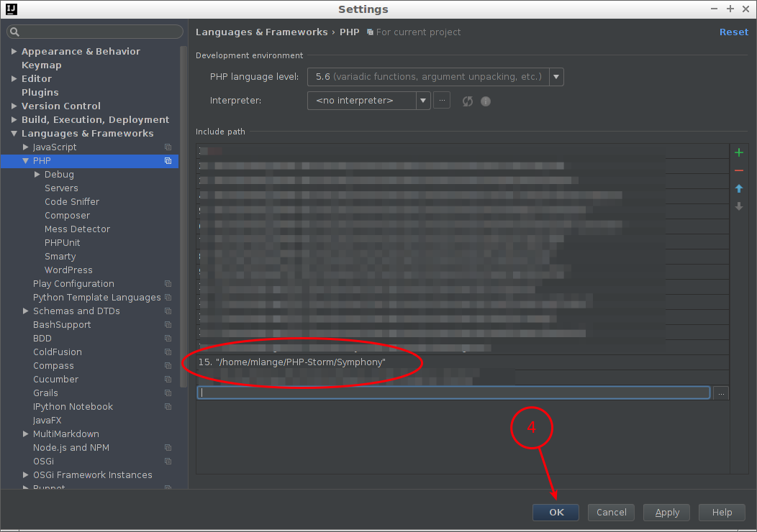The image size is (757, 532).
Task: Expand the Debug node under PHP
Action: point(37,175)
